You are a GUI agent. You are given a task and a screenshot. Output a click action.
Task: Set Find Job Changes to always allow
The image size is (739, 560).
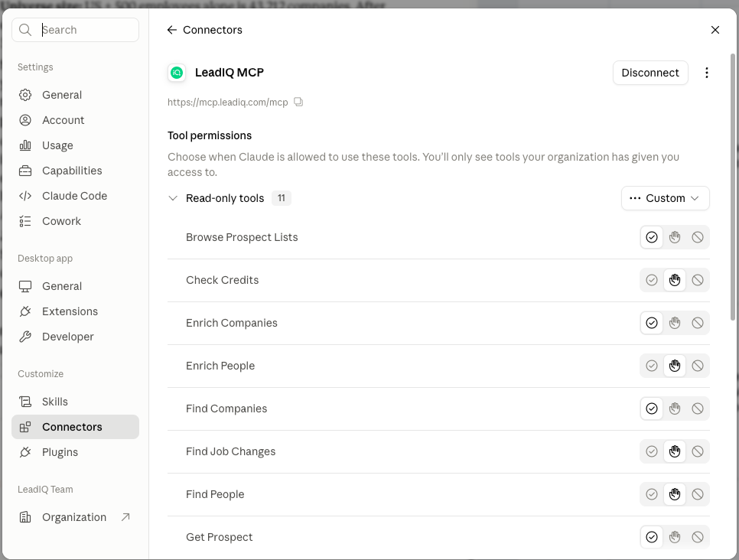[652, 451]
